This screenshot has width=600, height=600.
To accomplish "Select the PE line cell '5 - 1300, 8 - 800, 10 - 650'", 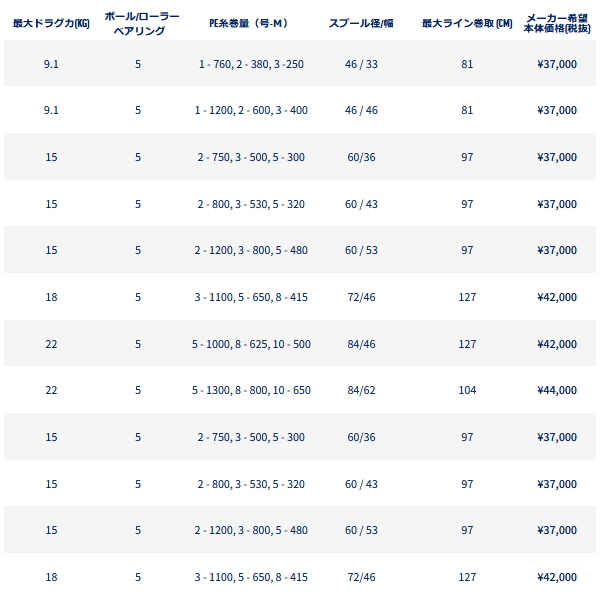I will [x=250, y=390].
